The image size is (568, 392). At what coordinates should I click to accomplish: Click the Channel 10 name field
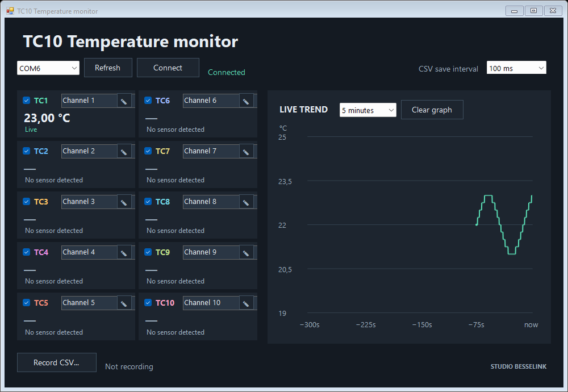click(211, 303)
